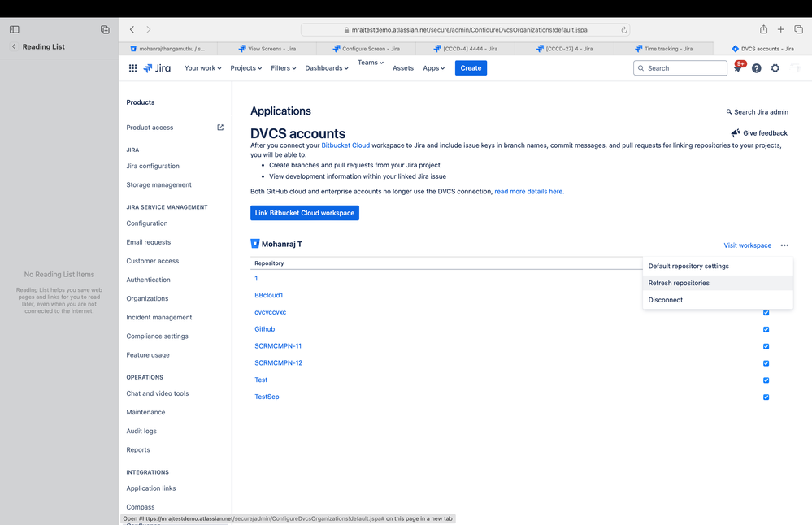812x525 pixels.
Task: Enable the checkbox for SCRMCMPN-11 repository
Action: [766, 346]
